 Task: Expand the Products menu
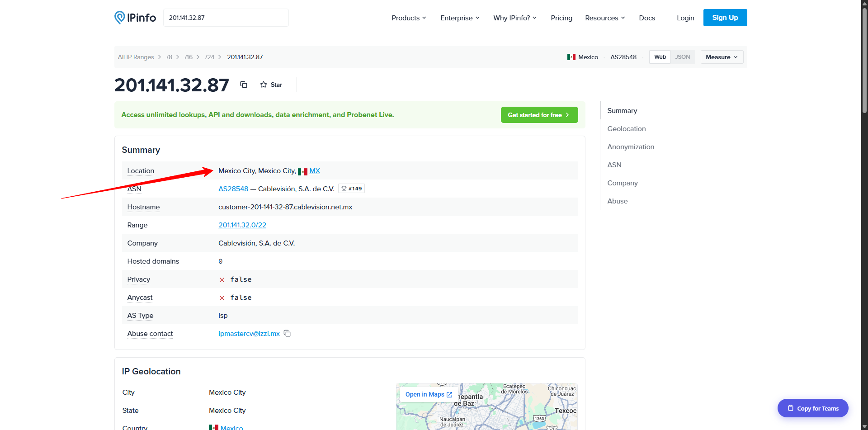409,18
